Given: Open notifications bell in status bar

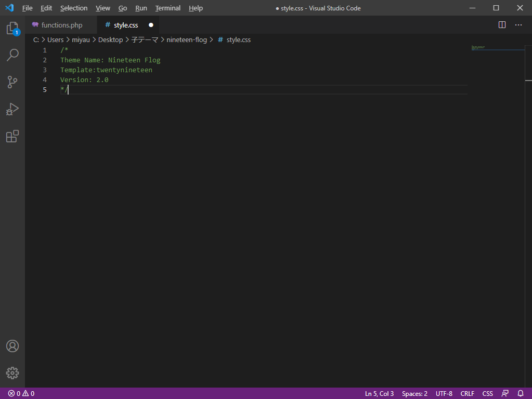Looking at the screenshot, I should point(521,394).
